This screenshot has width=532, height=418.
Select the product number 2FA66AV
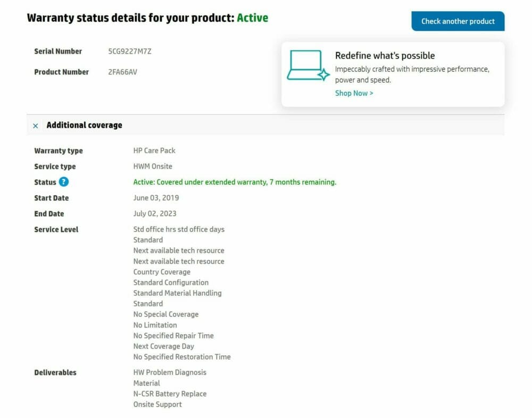[x=122, y=72]
